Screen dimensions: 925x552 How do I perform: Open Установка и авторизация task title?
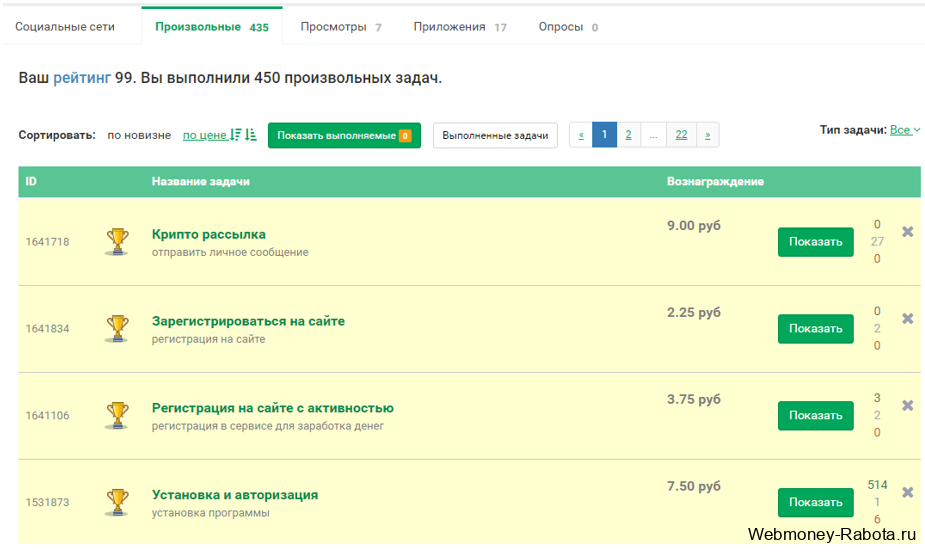[x=235, y=495]
